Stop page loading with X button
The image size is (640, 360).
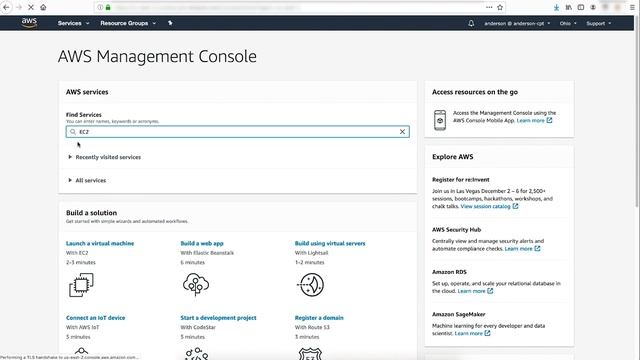coord(31,7)
